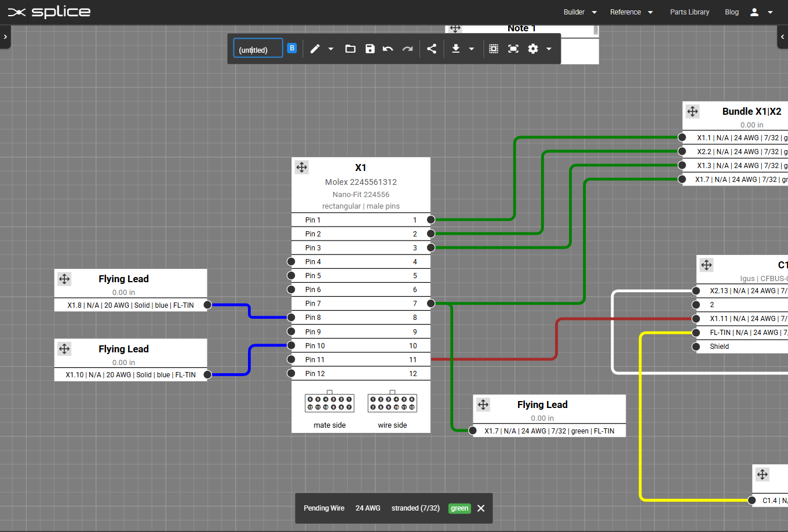
Task: Open the Builder menu
Action: [580, 12]
